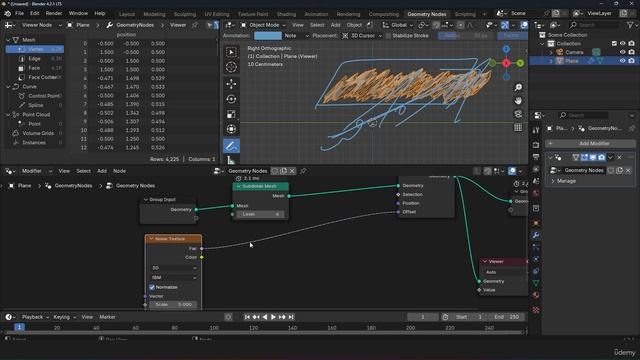Toggle Stabilize Stroke checkbox
The width and height of the screenshot is (640, 360).
(x=388, y=36)
